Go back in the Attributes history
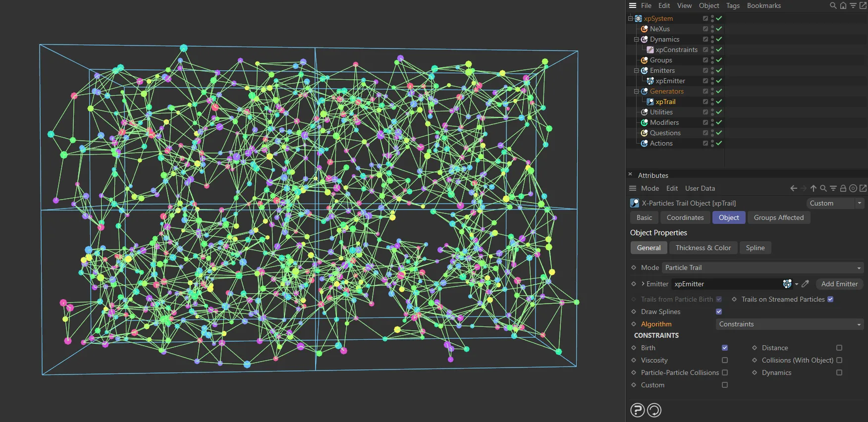Viewport: 868px width, 422px height. tap(794, 188)
